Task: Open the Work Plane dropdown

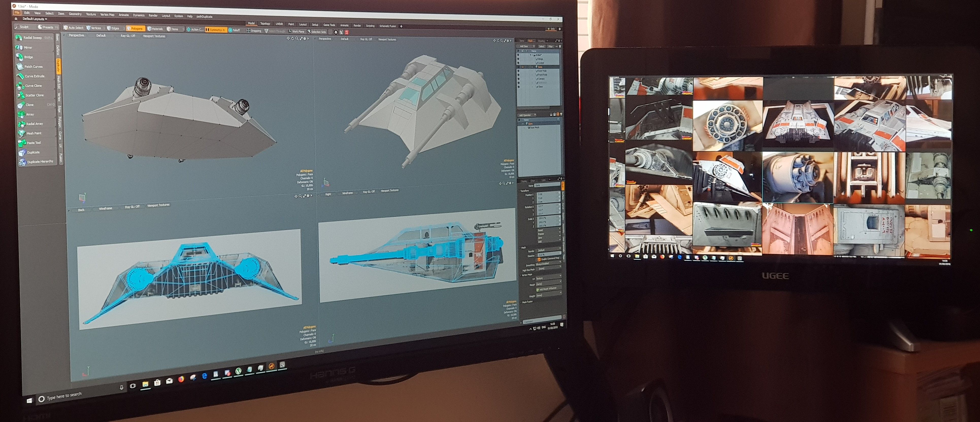Action: pos(297,31)
